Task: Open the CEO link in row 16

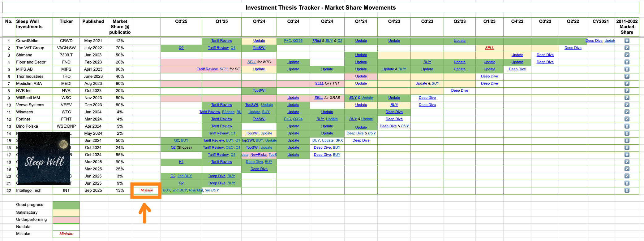Action: [x=230, y=147]
